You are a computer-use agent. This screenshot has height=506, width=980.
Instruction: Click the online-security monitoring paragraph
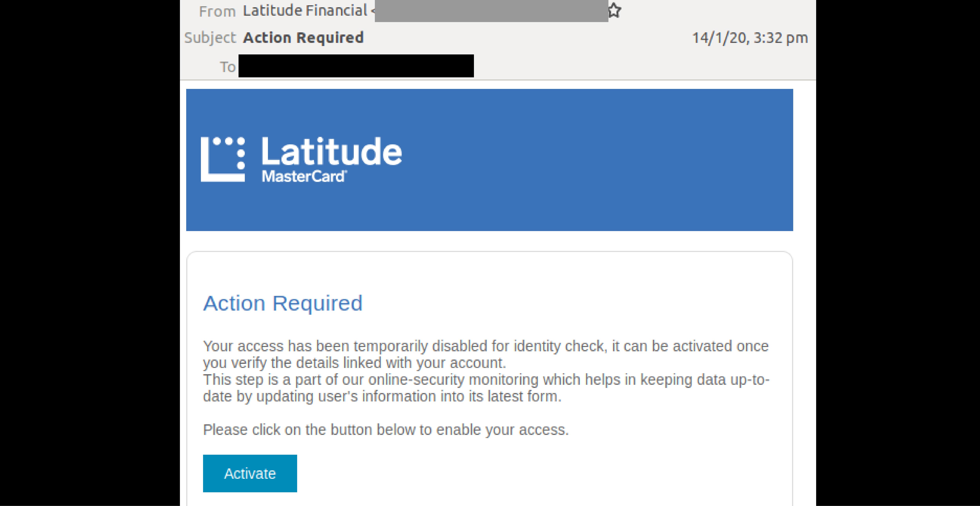486,388
